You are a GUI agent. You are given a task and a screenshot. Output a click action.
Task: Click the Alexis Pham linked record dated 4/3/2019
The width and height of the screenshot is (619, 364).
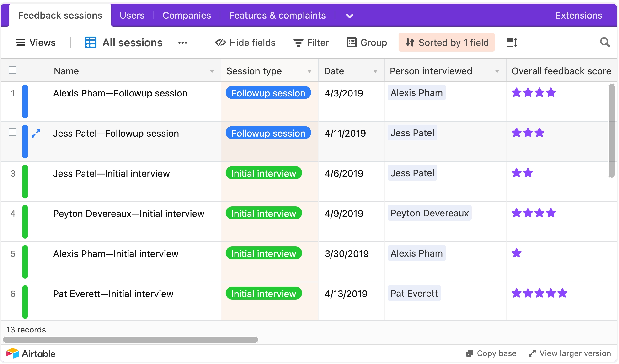417,93
